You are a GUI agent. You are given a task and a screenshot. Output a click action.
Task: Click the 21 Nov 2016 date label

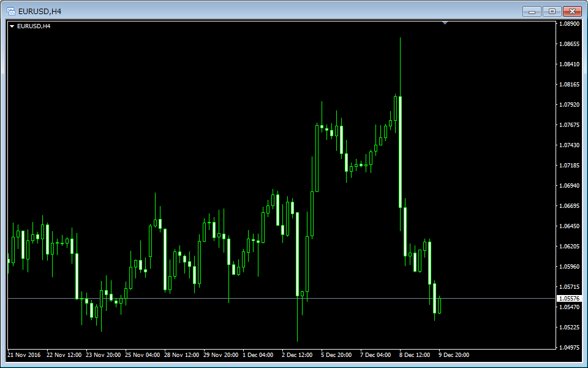(24, 355)
